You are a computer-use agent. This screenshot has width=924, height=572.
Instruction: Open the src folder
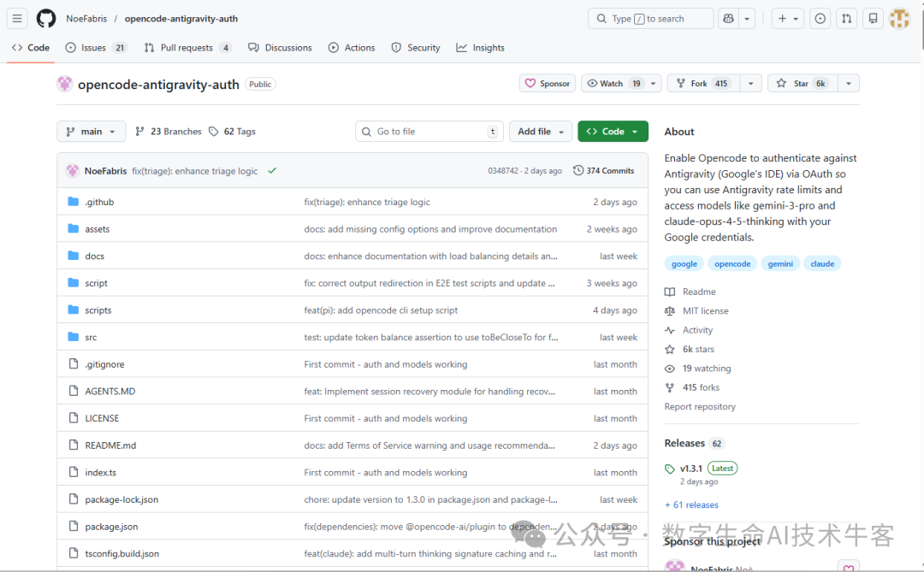(x=91, y=338)
